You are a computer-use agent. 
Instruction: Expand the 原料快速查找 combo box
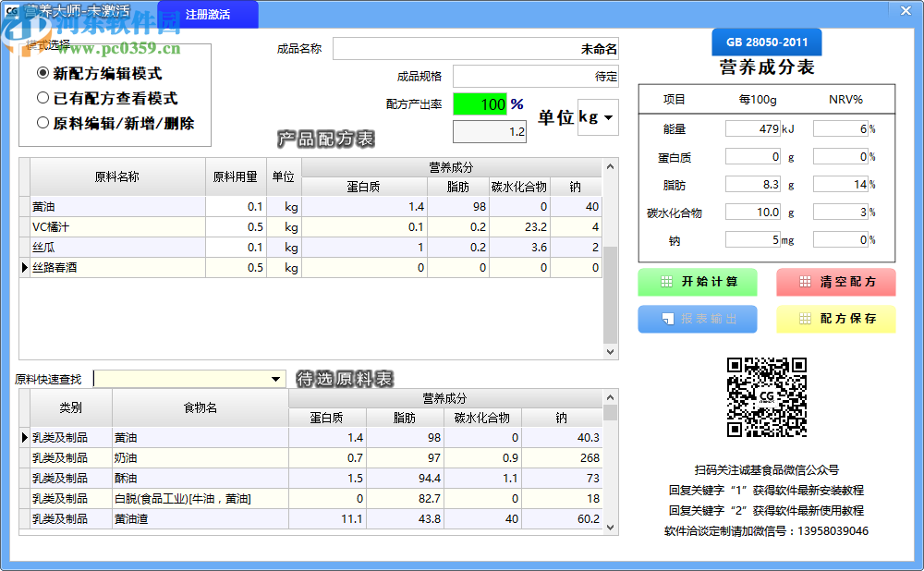pos(275,379)
